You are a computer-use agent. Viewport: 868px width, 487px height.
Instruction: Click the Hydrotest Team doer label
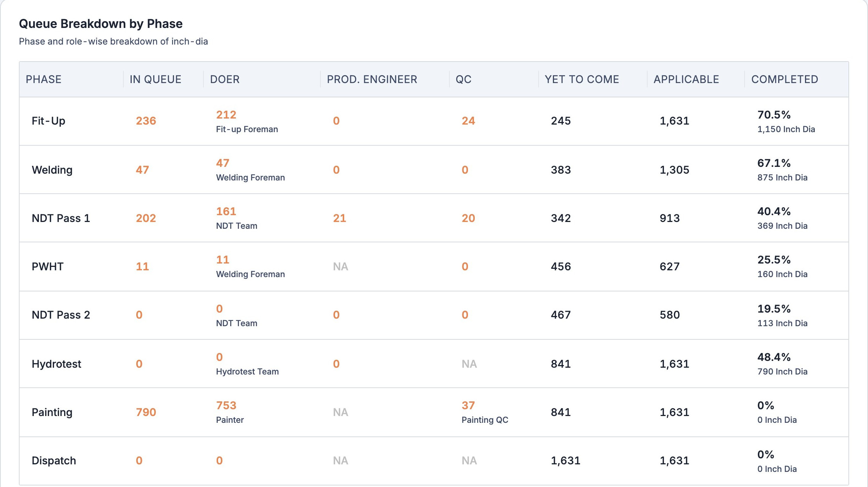[247, 371]
